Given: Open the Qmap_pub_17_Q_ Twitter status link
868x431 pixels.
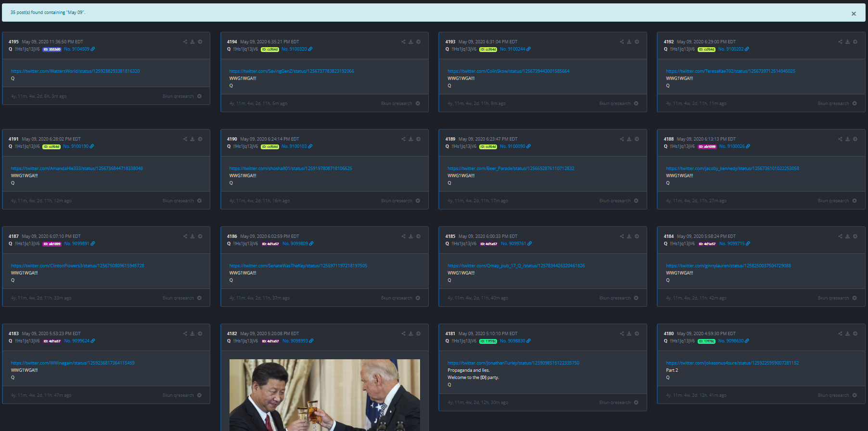Looking at the screenshot, I should pyautogui.click(x=516, y=266).
